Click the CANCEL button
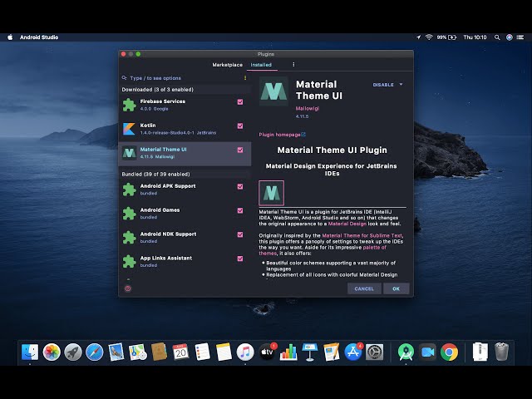Viewport: 532px width, 399px height. pos(364,288)
